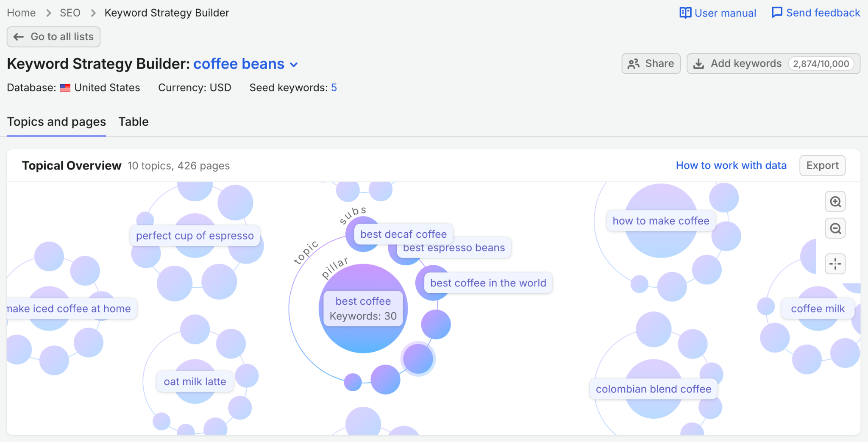The image size is (868, 442).
Task: Click the 2,874/10,000 keyword limit counter
Action: click(821, 64)
